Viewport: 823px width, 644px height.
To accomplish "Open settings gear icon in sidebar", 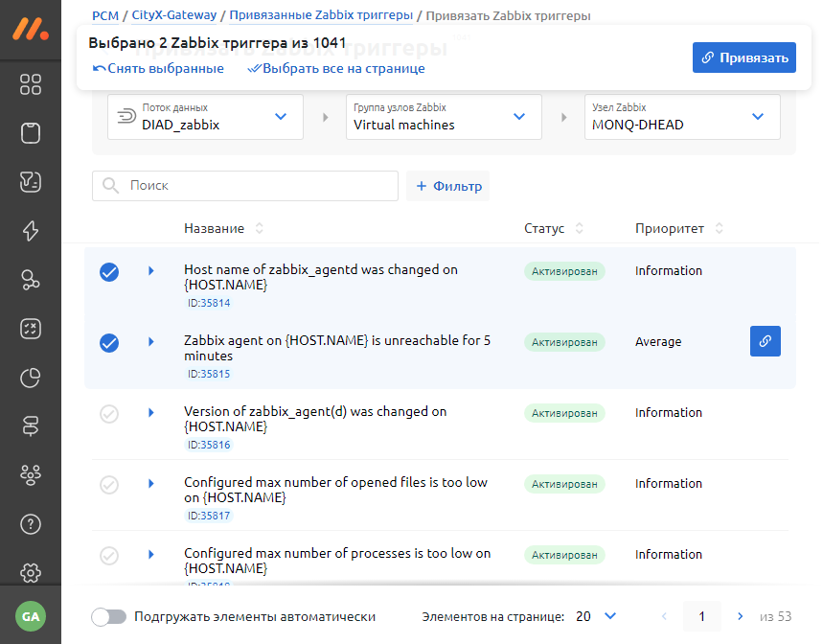I will (x=31, y=573).
